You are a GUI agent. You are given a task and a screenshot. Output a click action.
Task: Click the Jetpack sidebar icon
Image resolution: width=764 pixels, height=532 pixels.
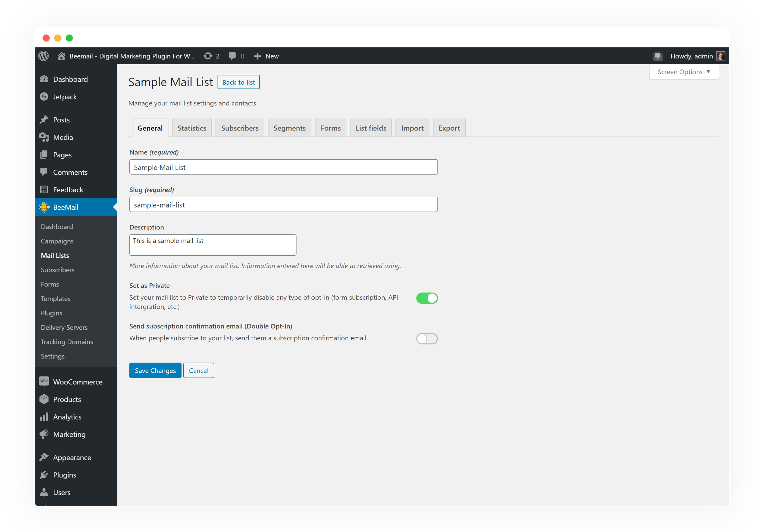coord(44,97)
